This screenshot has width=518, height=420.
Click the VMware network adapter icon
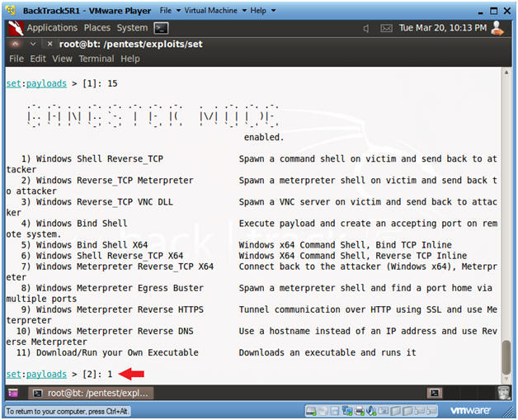pos(347,411)
